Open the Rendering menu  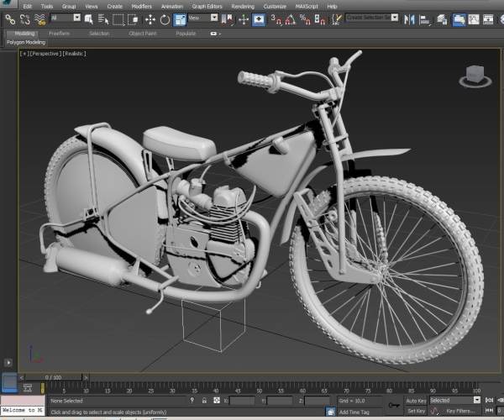[243, 6]
